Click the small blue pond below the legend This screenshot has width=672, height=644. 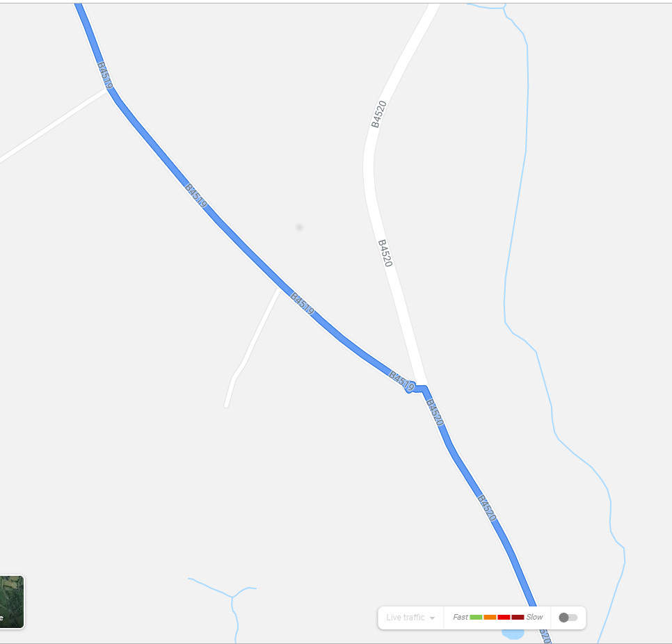click(513, 634)
